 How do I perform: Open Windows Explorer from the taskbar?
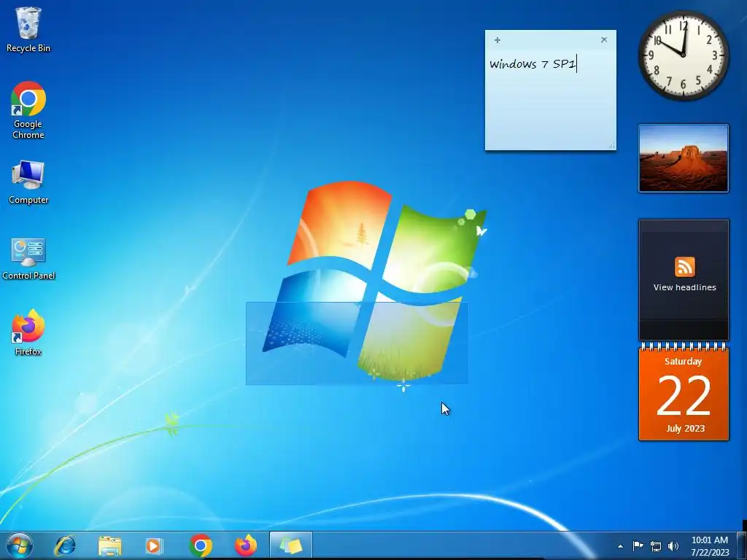coord(110,545)
